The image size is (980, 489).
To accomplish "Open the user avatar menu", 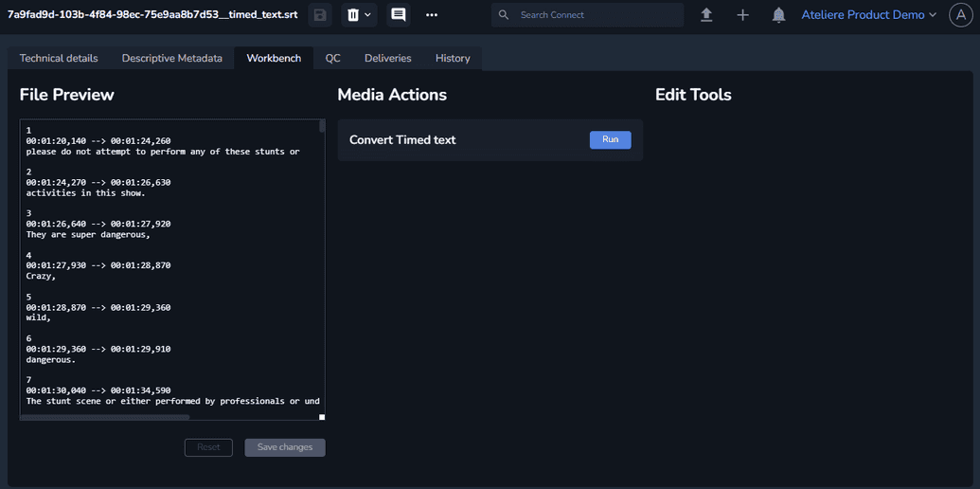I will (961, 15).
